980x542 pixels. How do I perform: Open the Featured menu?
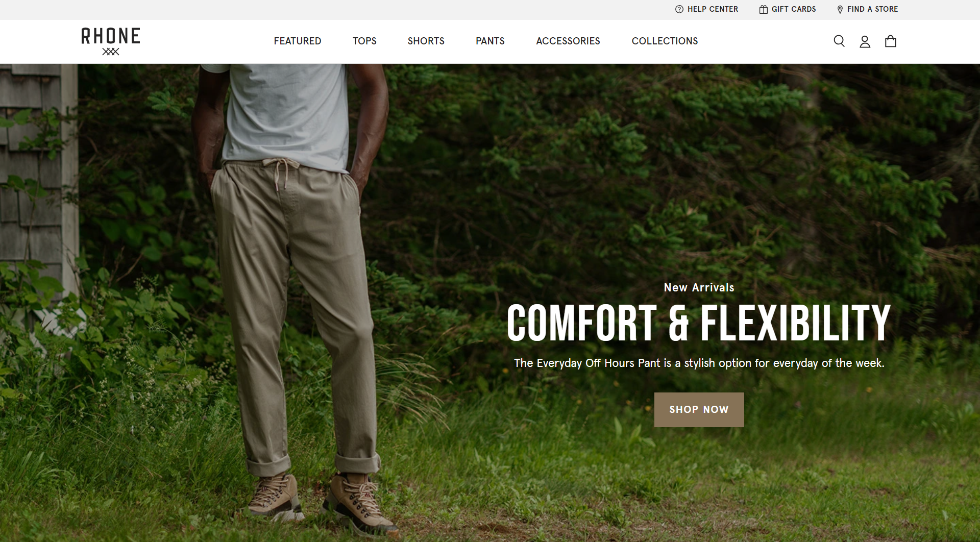(x=298, y=41)
